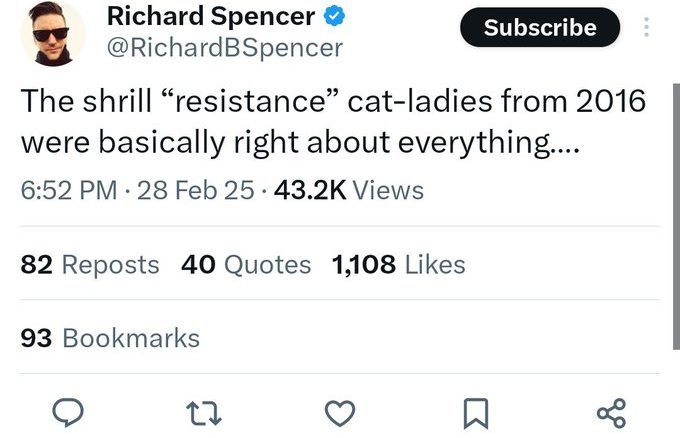Open the share icon options
This screenshot has height=438, width=680.
click(x=611, y=413)
